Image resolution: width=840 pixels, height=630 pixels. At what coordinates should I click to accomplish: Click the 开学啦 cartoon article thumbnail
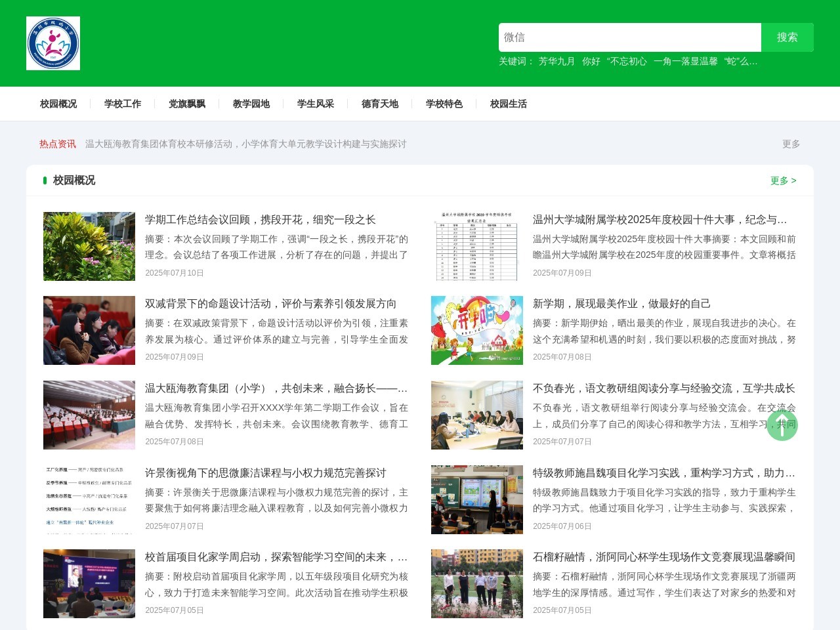coord(476,330)
